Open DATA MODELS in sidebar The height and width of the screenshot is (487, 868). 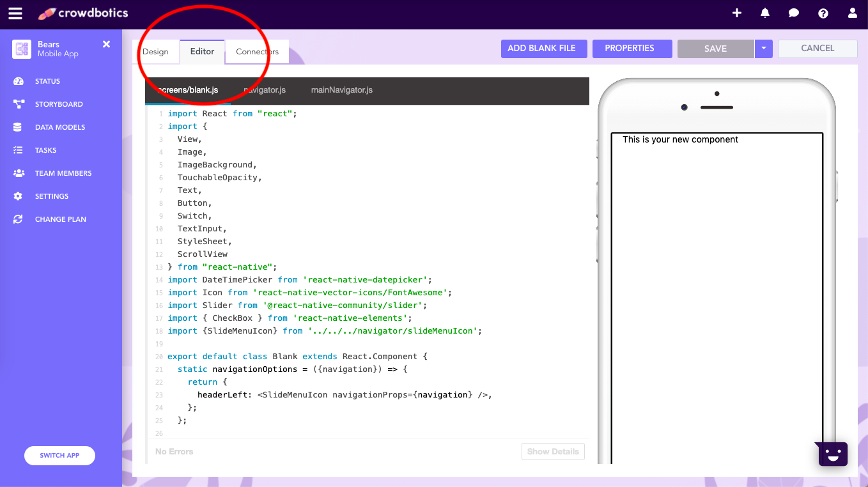(61, 127)
